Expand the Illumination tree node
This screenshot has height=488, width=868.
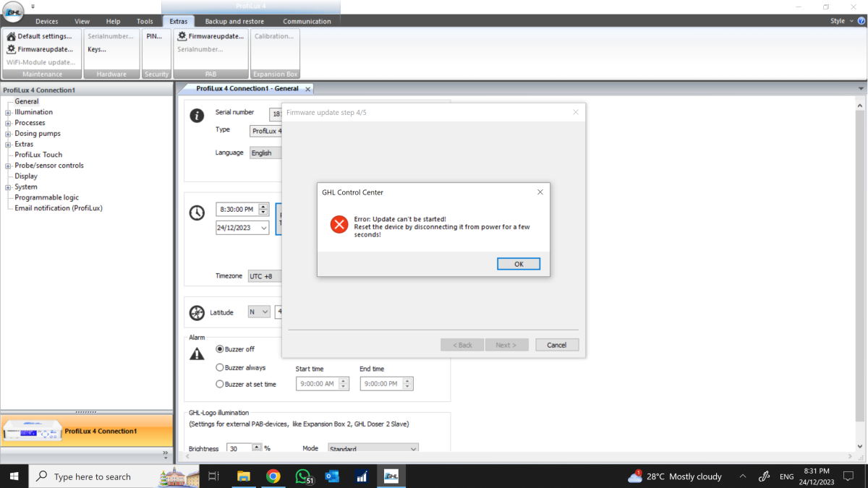coord(8,112)
